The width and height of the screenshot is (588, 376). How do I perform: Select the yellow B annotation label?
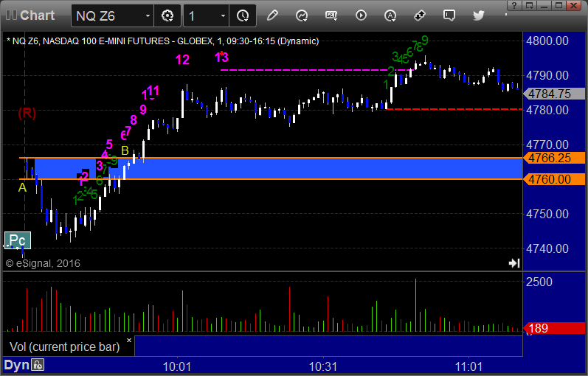click(x=125, y=150)
